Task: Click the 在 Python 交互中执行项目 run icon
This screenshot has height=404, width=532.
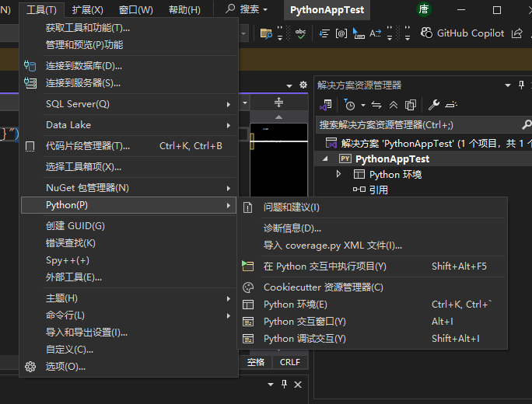Action: point(247,266)
